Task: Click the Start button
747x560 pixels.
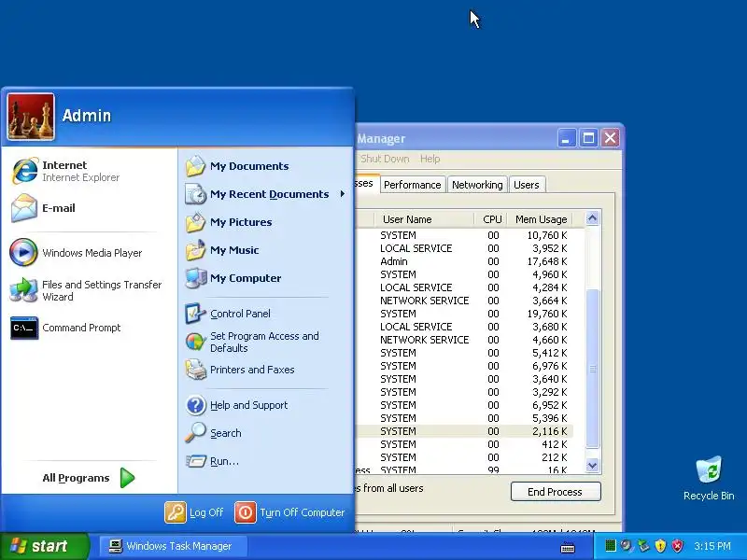Action: click(x=45, y=546)
